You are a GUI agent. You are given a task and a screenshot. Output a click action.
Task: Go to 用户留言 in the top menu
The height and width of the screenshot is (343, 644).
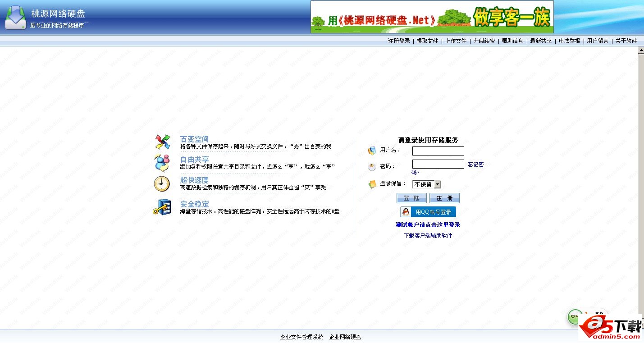pyautogui.click(x=598, y=41)
